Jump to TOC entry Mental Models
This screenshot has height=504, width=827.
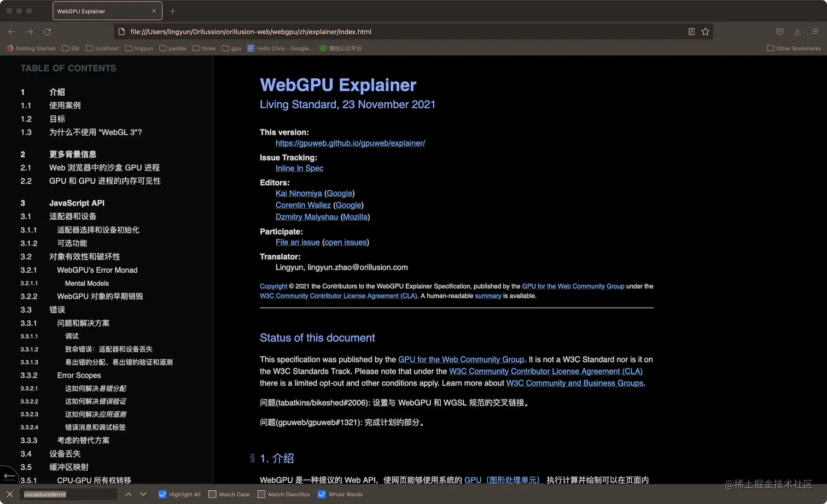click(x=87, y=283)
